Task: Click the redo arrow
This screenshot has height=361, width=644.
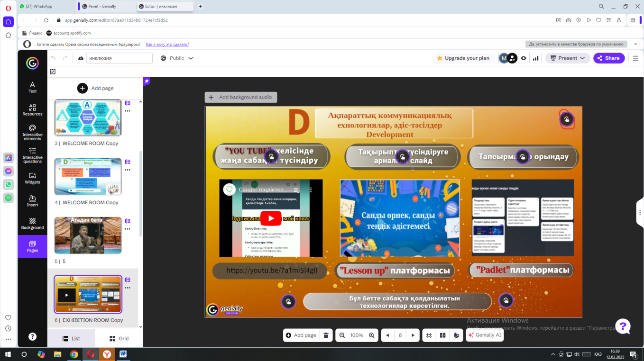Action: (x=65, y=58)
